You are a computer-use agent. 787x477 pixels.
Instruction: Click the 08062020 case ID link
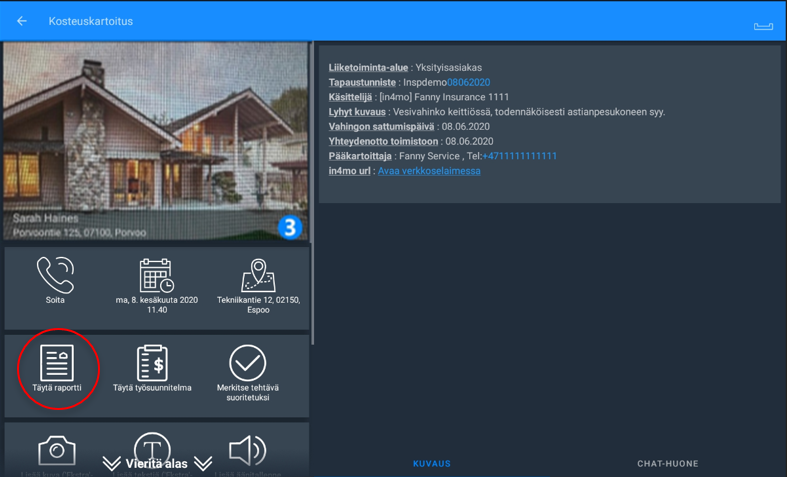(468, 82)
